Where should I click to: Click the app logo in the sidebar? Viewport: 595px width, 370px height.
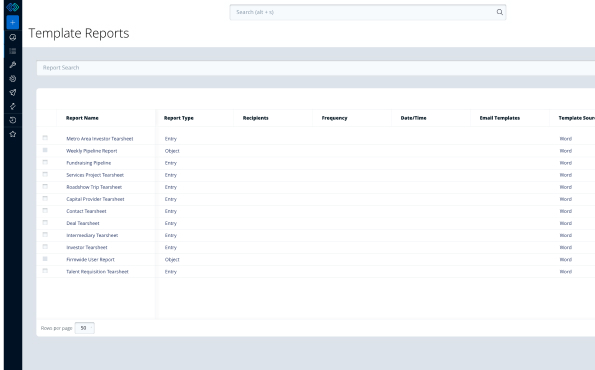click(13, 7)
